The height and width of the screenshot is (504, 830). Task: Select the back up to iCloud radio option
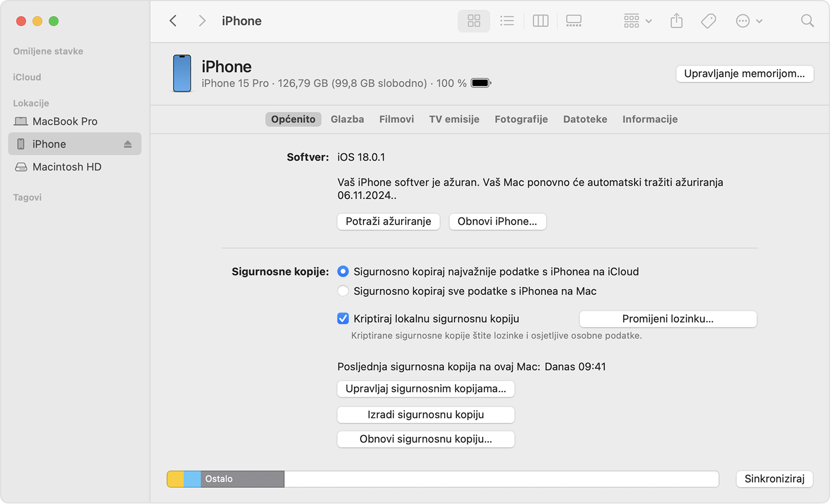pyautogui.click(x=343, y=272)
